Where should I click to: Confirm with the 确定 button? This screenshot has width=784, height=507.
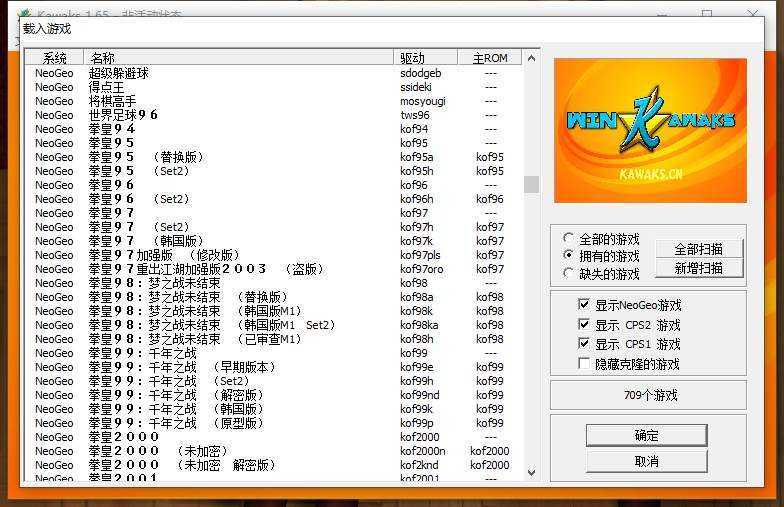(646, 435)
